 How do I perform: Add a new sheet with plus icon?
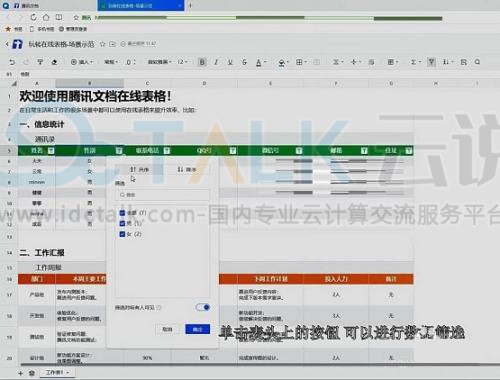[20, 373]
